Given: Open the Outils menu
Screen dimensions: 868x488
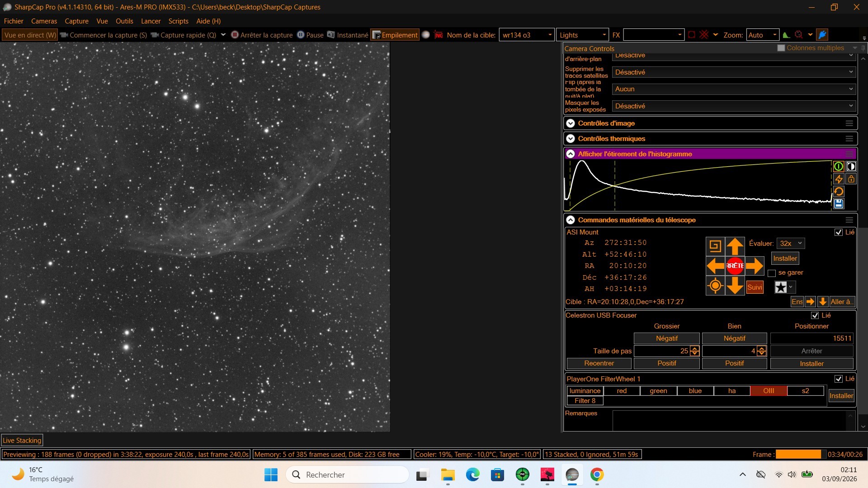Looking at the screenshot, I should click(124, 21).
